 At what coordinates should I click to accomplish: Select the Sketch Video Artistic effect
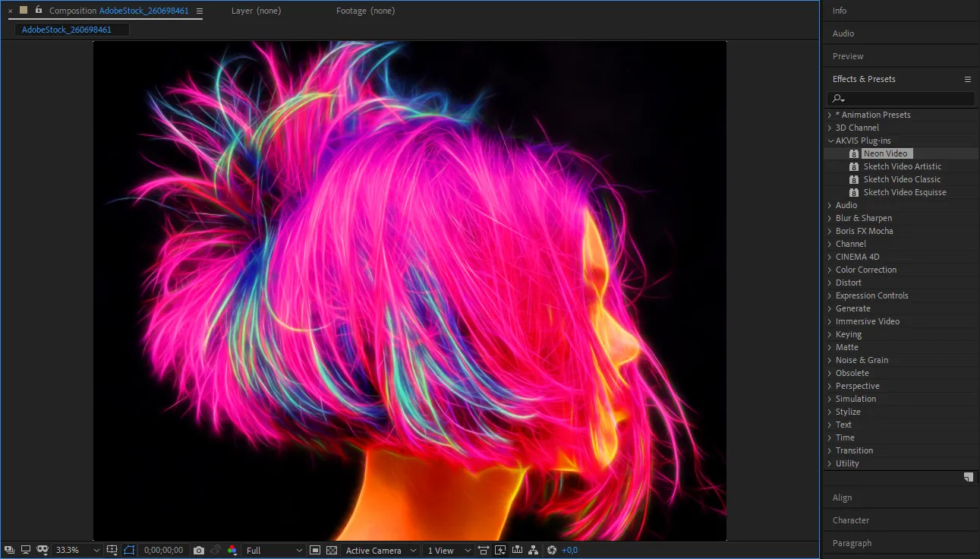[902, 166]
